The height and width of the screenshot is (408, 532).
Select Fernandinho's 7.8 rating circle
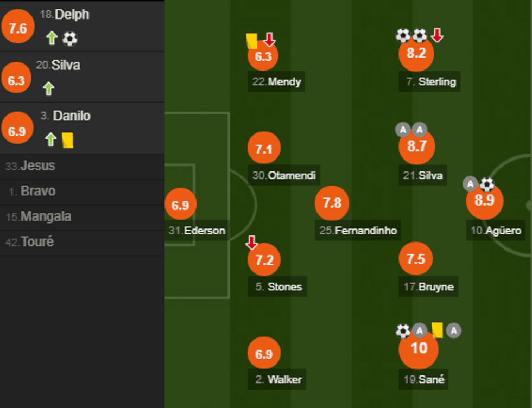[332, 203]
